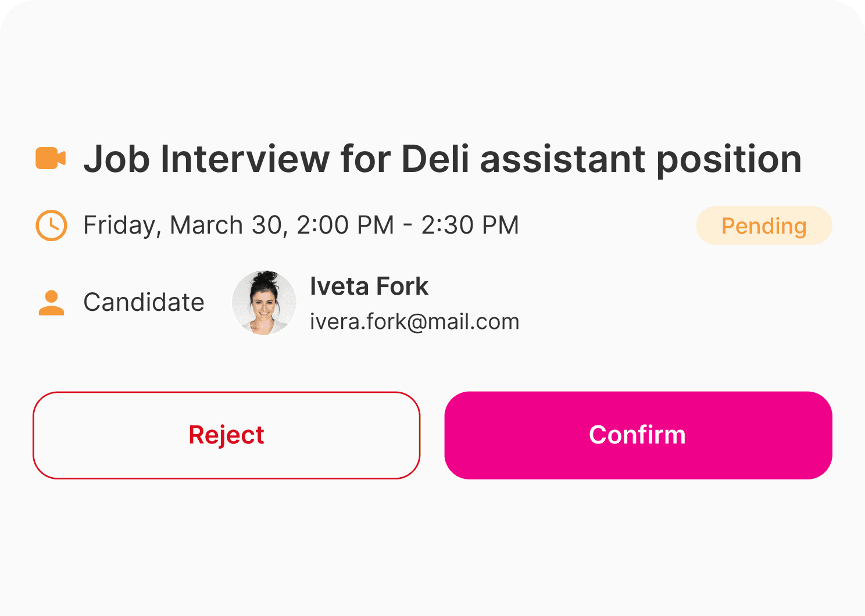Click the first name "Iveta"
865x616 pixels.
tap(339, 286)
